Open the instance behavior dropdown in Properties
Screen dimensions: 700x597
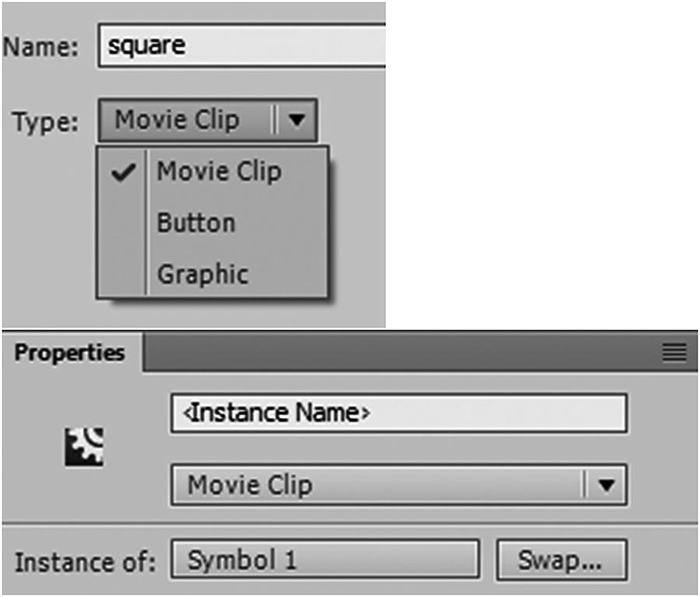398,484
